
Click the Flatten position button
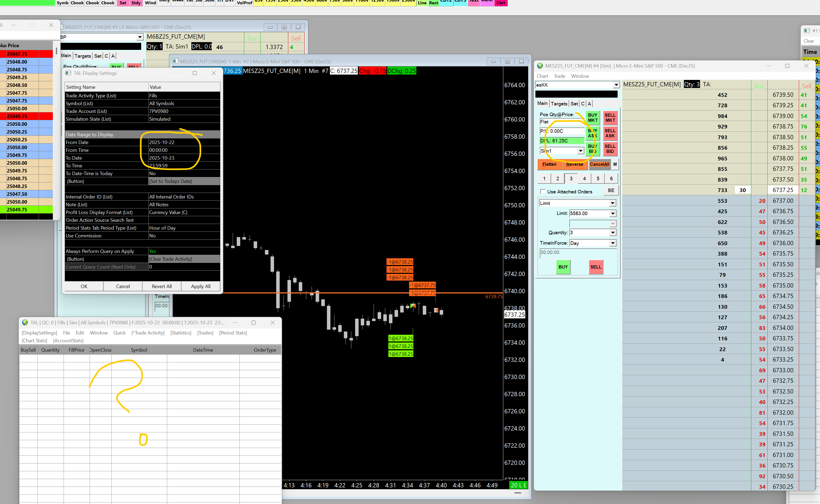click(x=549, y=164)
